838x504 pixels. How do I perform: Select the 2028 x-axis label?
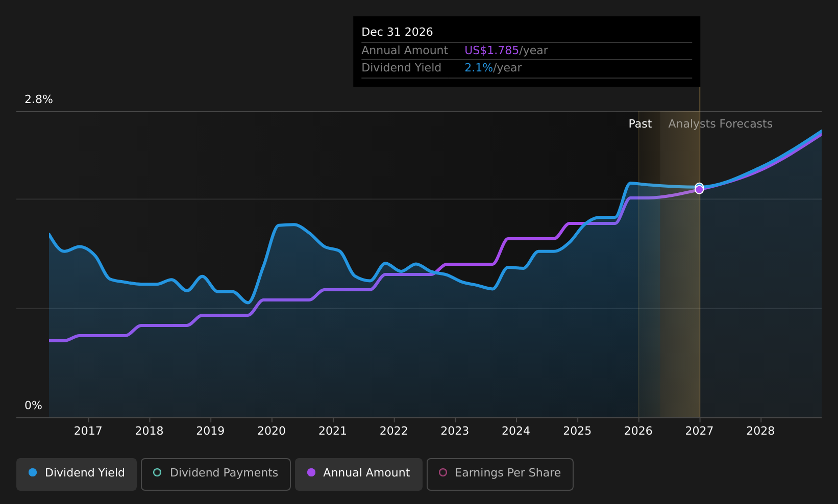(x=760, y=431)
